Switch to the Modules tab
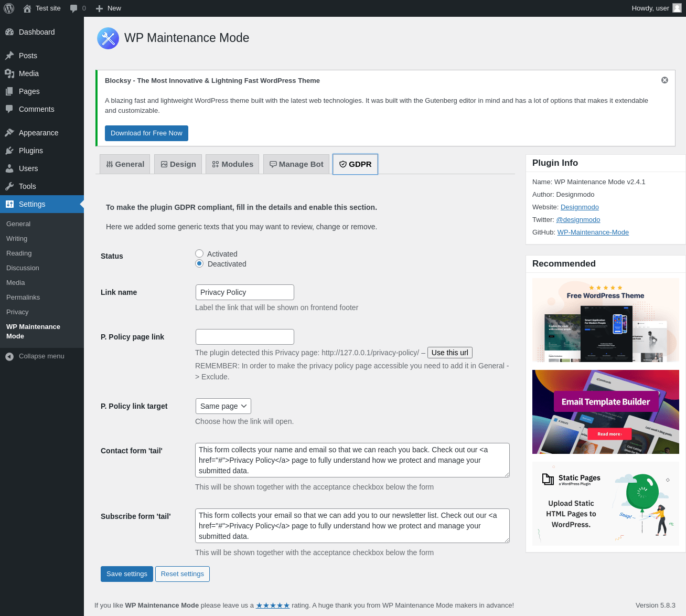The image size is (686, 616). [232, 164]
